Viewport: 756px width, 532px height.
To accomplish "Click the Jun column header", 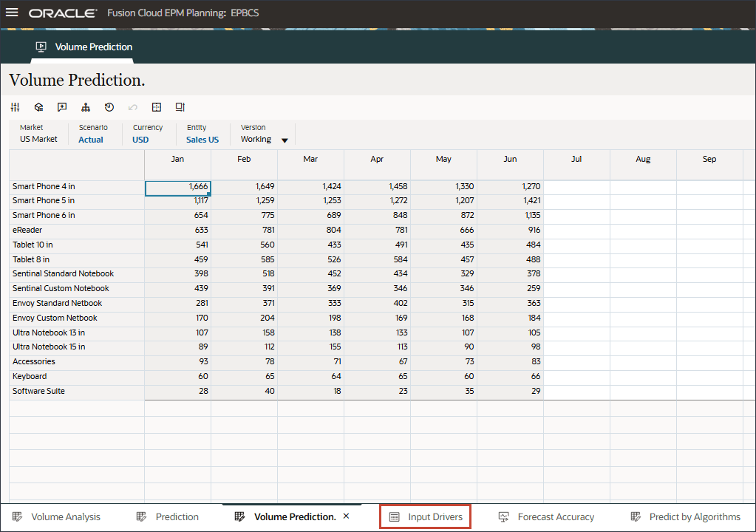I will click(x=510, y=159).
